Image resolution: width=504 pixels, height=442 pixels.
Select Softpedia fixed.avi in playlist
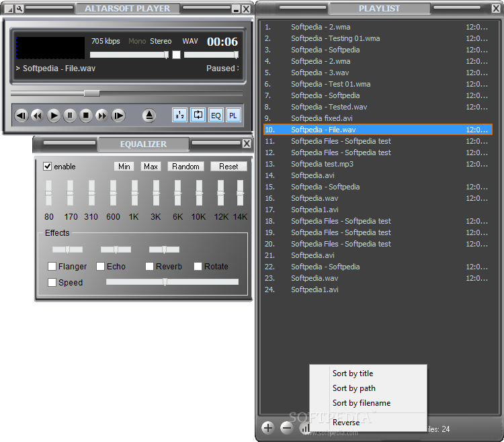[378, 118]
